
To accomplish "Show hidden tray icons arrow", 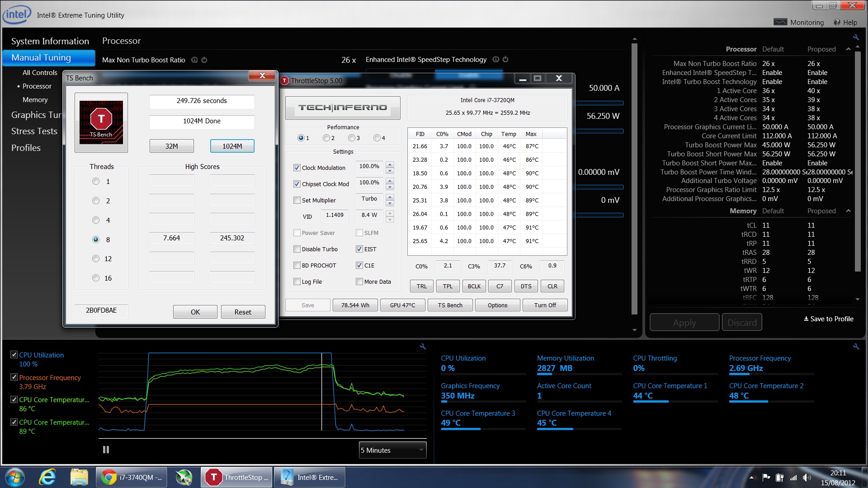I will (x=751, y=477).
